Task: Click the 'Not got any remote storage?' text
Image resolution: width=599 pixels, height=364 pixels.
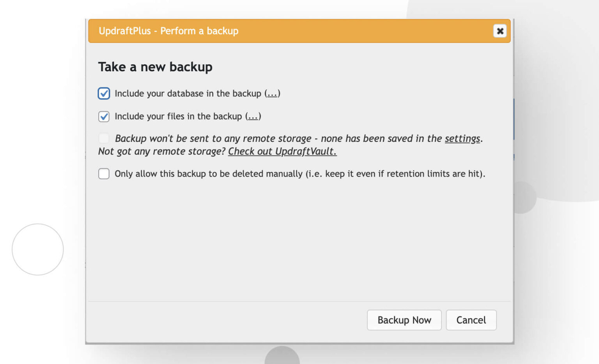Action: point(162,151)
